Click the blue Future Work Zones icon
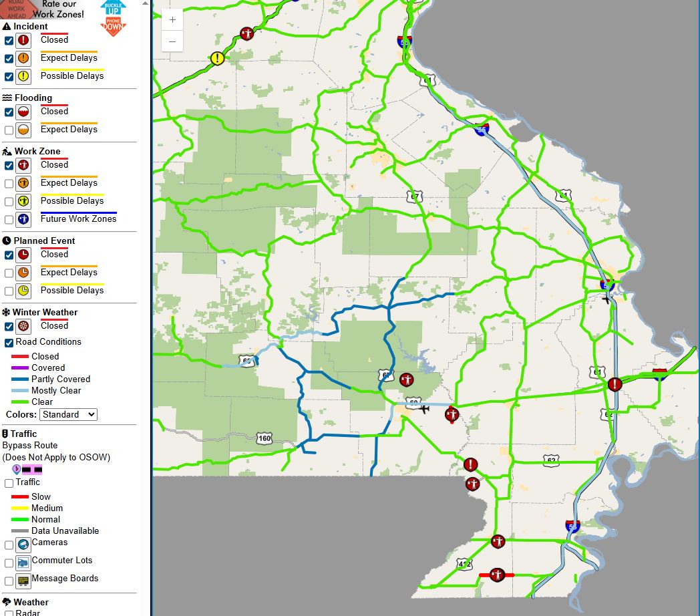 (23, 219)
